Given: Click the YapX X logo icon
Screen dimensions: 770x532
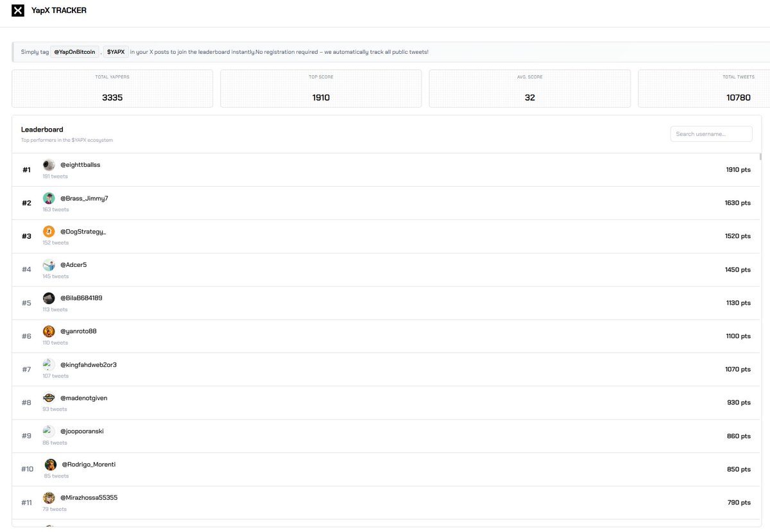Looking at the screenshot, I should 18,10.
